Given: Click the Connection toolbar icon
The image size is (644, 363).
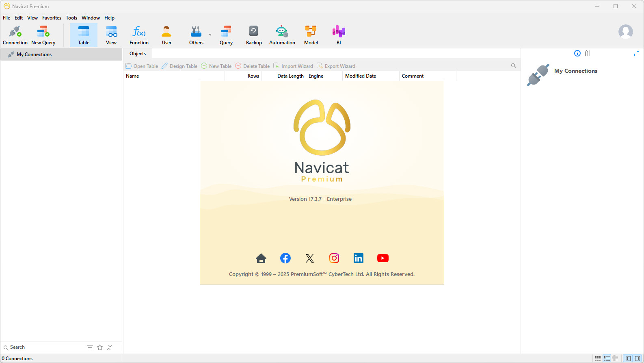Looking at the screenshot, I should tap(15, 35).
